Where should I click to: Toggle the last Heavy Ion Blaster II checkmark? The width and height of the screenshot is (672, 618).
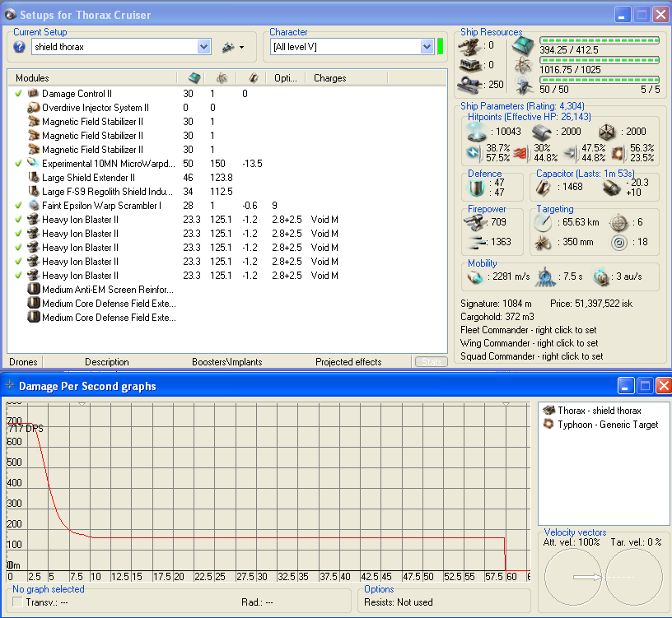[18, 276]
